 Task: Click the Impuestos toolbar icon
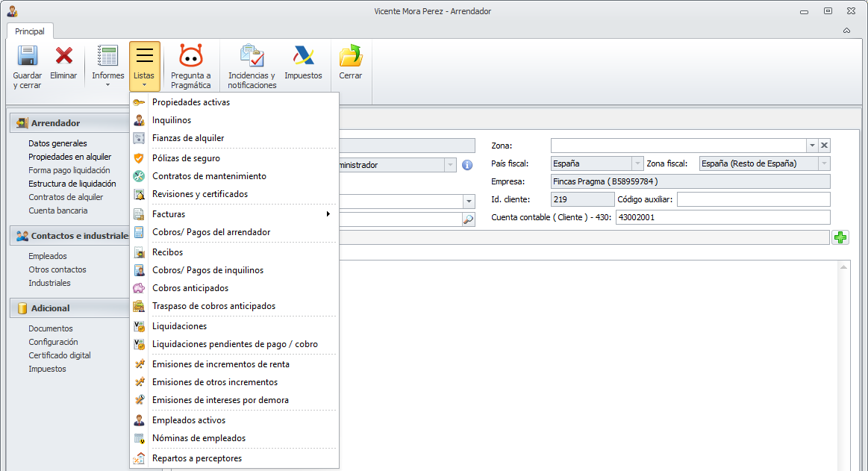pos(303,57)
